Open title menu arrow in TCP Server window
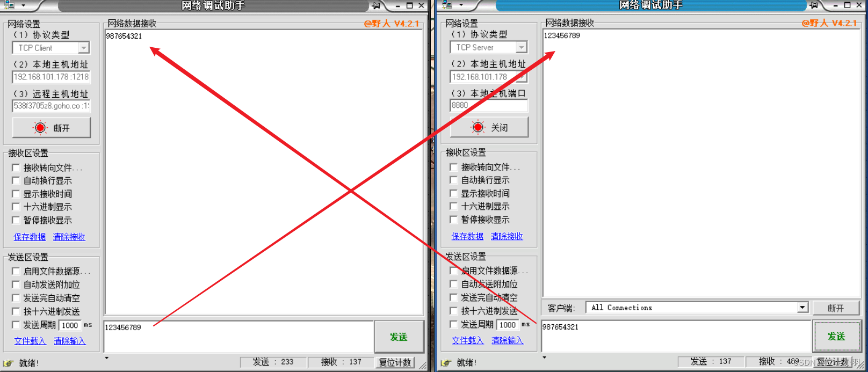This screenshot has height=372, width=868. tap(461, 5)
